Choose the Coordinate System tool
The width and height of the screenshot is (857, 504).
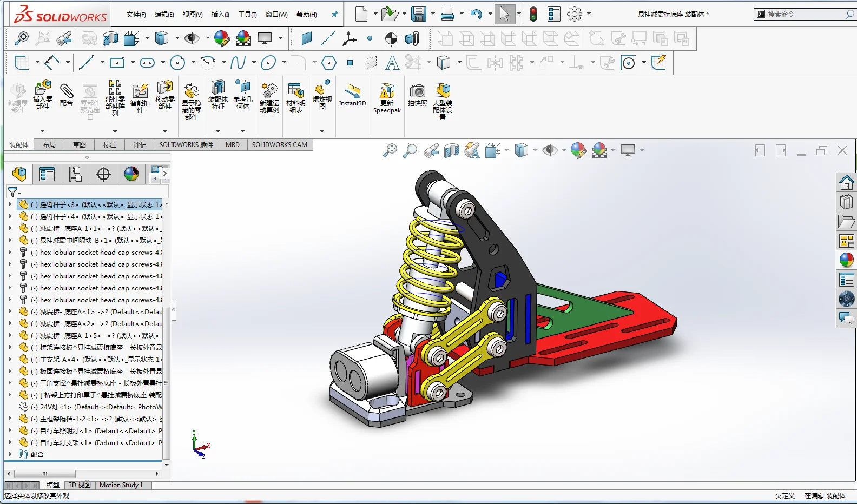point(350,38)
